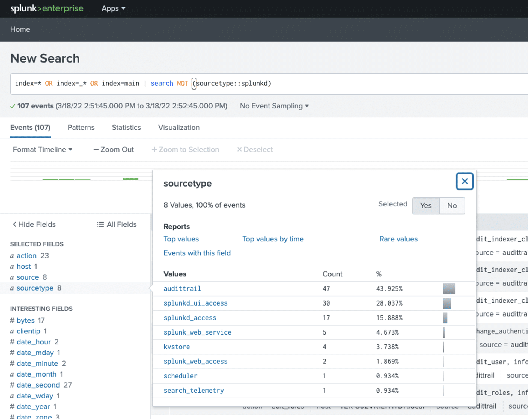The width and height of the screenshot is (530, 420).
Task: Switch to the Events (107) tab
Action: 30,128
